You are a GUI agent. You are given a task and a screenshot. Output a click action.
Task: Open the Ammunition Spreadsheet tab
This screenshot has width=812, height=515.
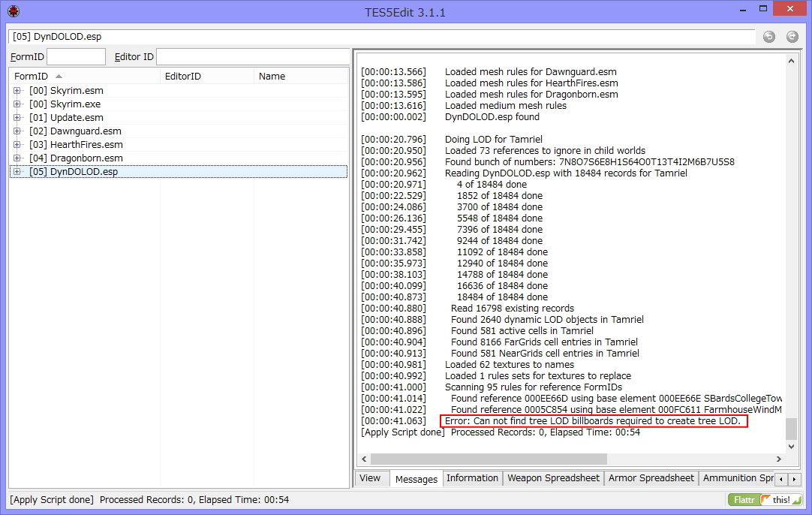tap(738, 478)
